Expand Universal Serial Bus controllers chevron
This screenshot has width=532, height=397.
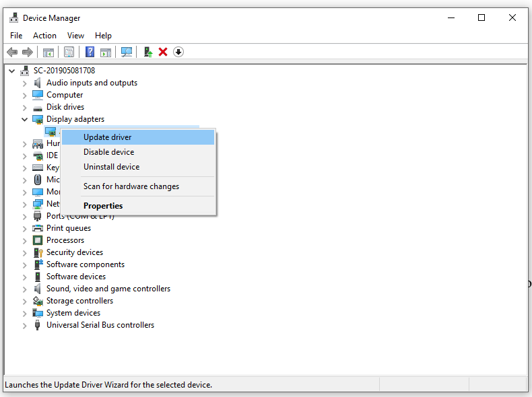point(24,326)
